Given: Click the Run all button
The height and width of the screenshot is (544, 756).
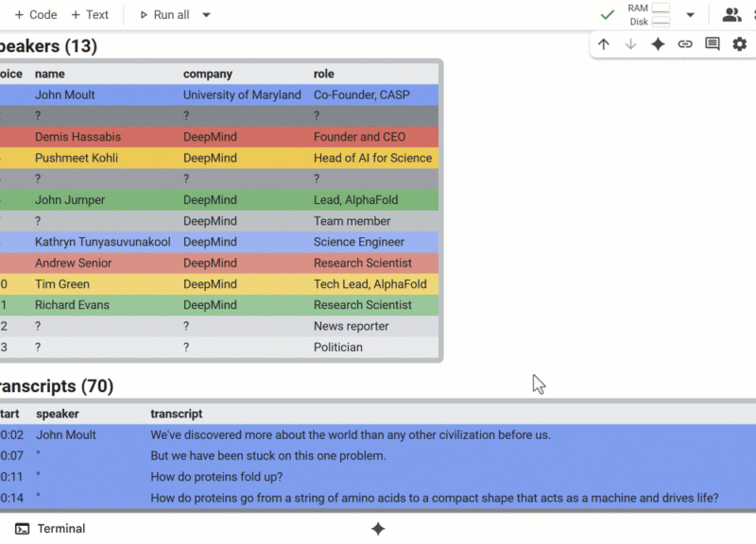Looking at the screenshot, I should pyautogui.click(x=164, y=15).
